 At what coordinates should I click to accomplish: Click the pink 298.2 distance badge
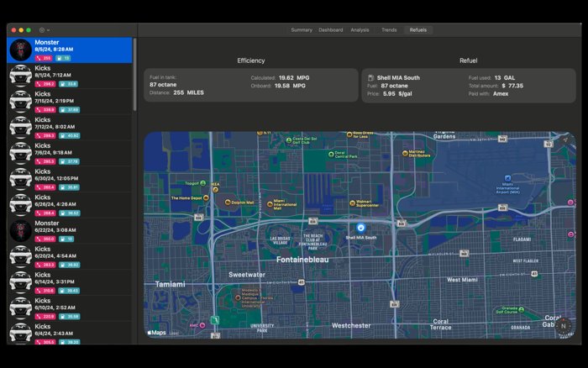[x=45, y=84]
